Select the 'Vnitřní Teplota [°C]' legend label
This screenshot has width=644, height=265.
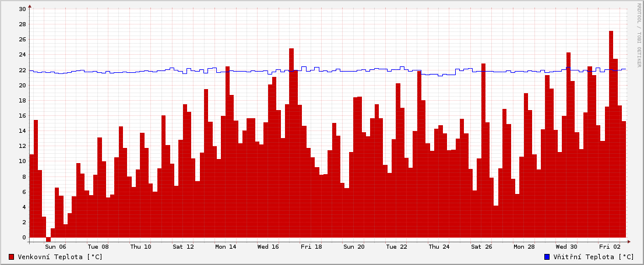point(594,257)
